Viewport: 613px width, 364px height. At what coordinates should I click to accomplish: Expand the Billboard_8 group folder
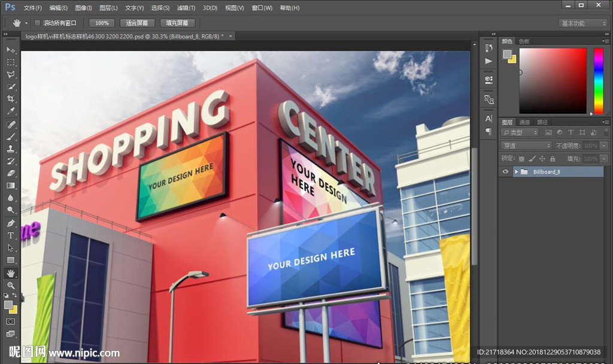pyautogui.click(x=516, y=172)
